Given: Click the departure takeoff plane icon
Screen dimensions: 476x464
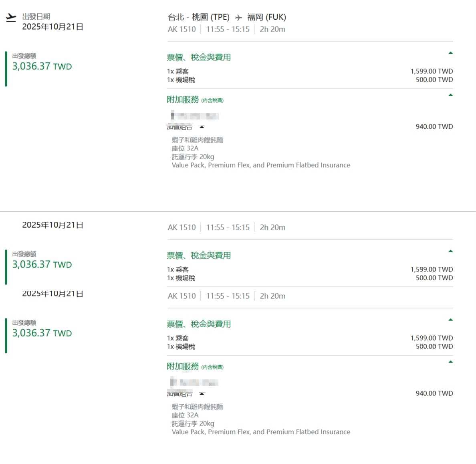Looking at the screenshot, I should click(11, 18).
